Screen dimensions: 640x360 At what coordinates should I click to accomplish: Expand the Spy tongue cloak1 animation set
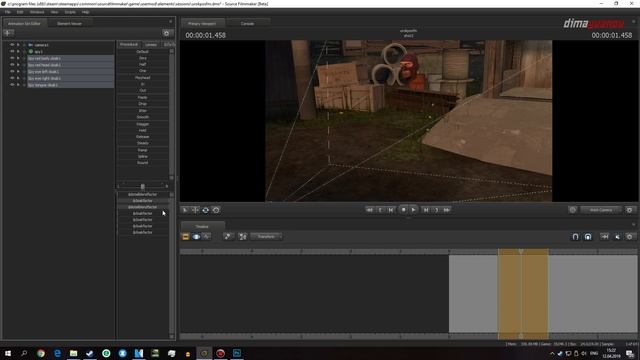pos(18,85)
